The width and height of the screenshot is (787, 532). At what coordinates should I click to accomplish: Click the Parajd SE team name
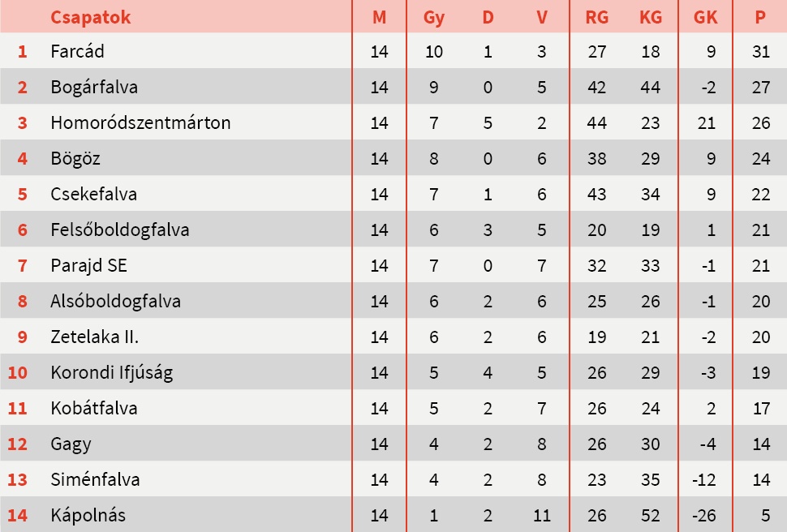click(88, 266)
